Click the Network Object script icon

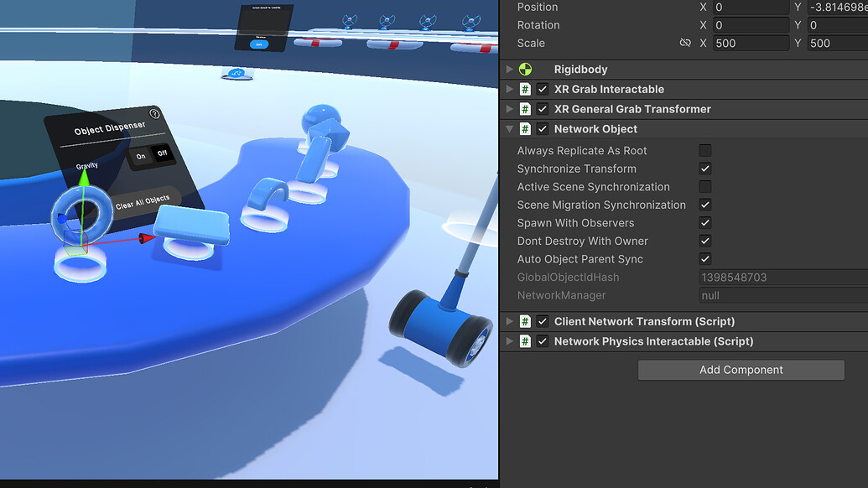[525, 129]
